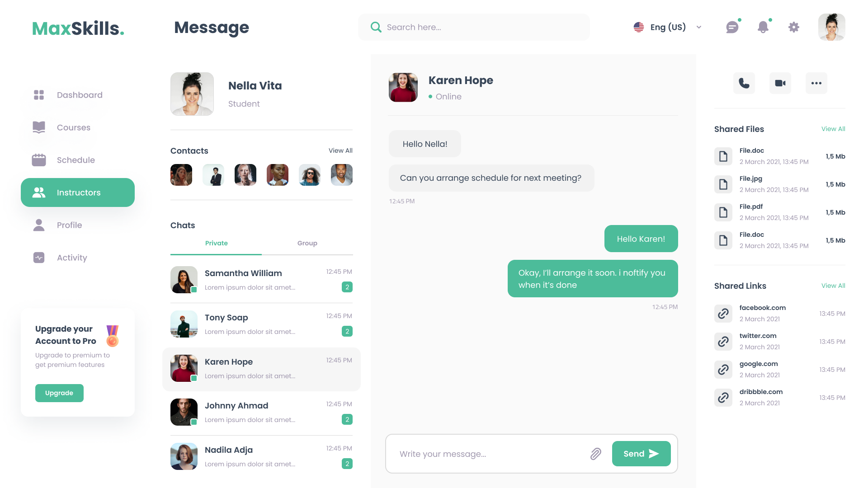Click the facebook.com link icon
868x488 pixels.
(723, 314)
